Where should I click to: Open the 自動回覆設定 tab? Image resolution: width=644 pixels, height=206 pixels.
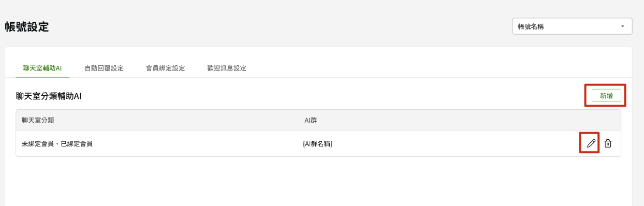tap(104, 68)
